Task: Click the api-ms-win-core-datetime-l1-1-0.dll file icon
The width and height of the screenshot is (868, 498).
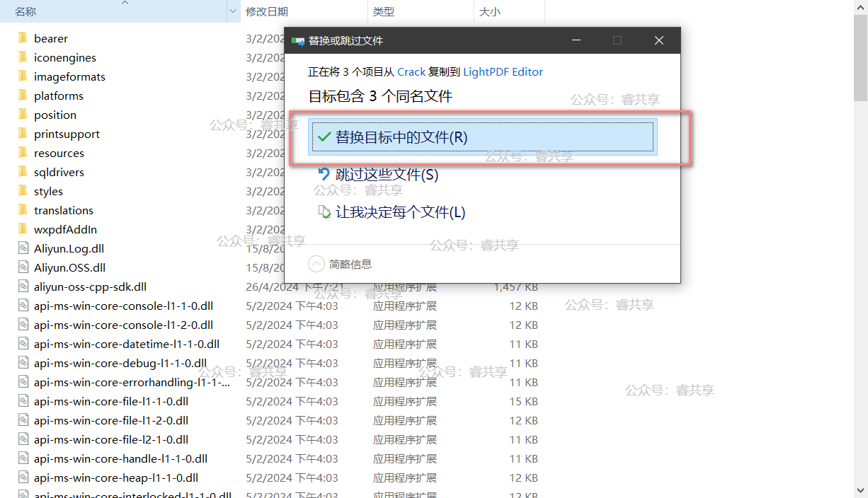Action: point(22,344)
